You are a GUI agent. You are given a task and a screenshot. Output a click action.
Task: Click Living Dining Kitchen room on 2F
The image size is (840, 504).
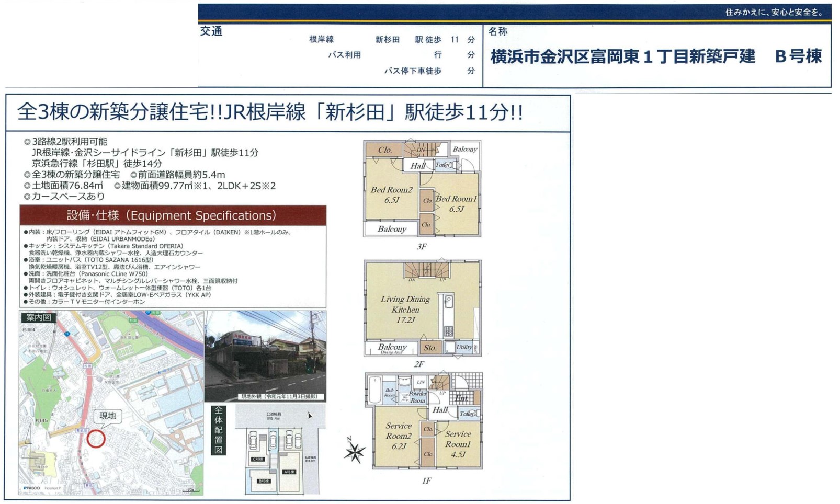pos(405,308)
